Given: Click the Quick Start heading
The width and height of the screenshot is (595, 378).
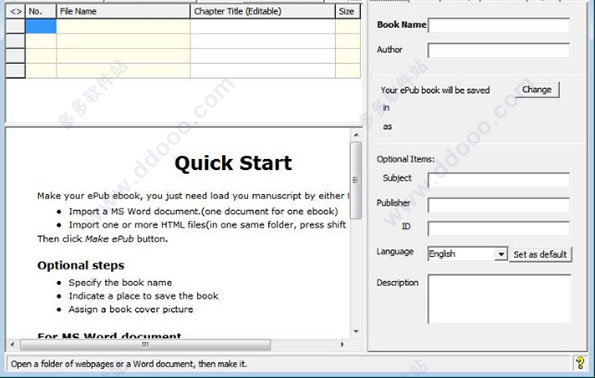Looking at the screenshot, I should pyautogui.click(x=233, y=163).
